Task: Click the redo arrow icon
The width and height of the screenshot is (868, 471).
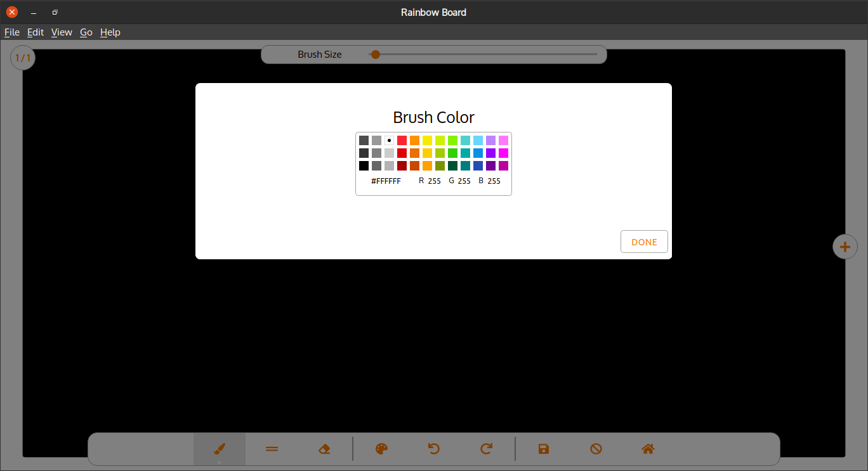Action: pyautogui.click(x=486, y=449)
